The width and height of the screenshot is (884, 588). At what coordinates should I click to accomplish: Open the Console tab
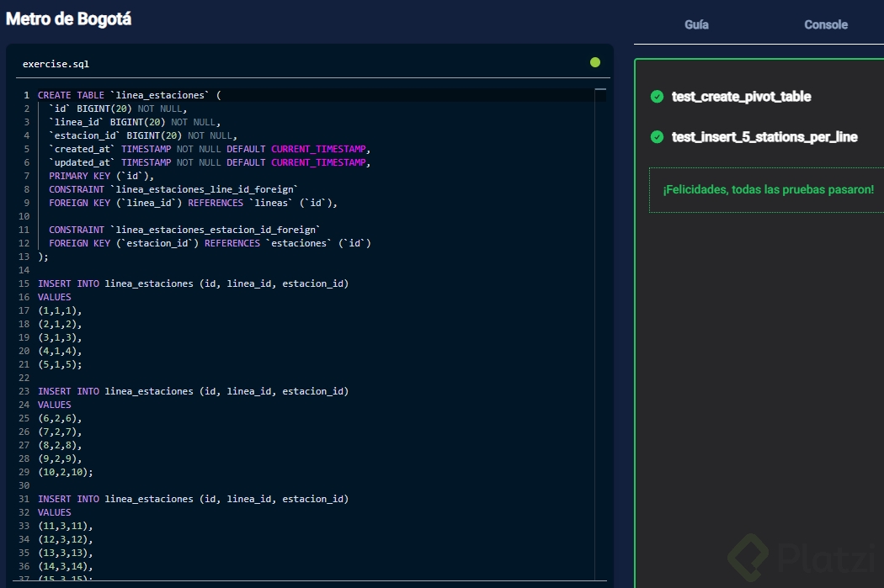825,24
